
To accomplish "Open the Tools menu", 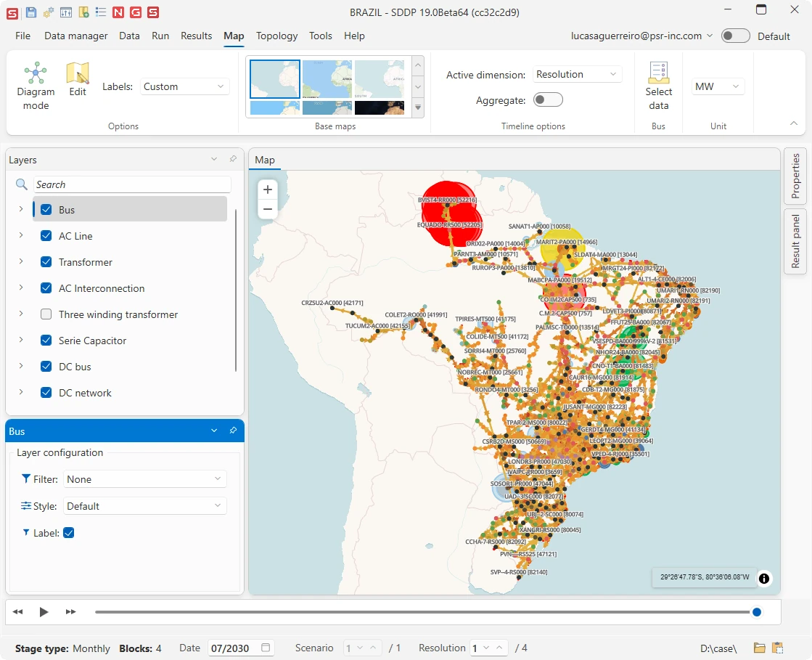I will (x=321, y=36).
